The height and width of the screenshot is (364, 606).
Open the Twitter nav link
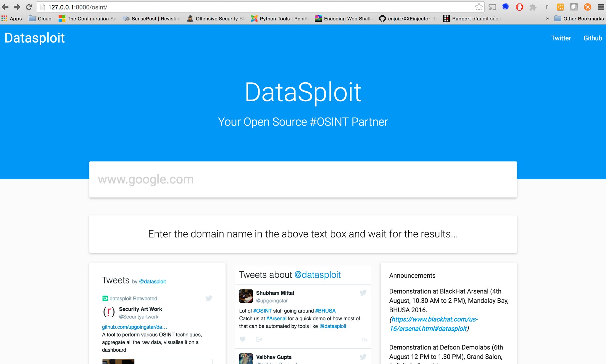pyautogui.click(x=561, y=38)
